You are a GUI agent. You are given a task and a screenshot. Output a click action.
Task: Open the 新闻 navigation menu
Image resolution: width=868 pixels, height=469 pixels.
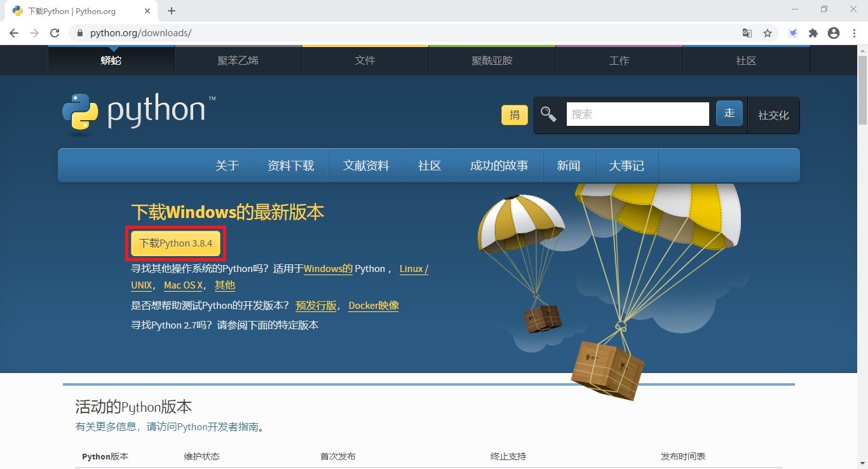[569, 165]
